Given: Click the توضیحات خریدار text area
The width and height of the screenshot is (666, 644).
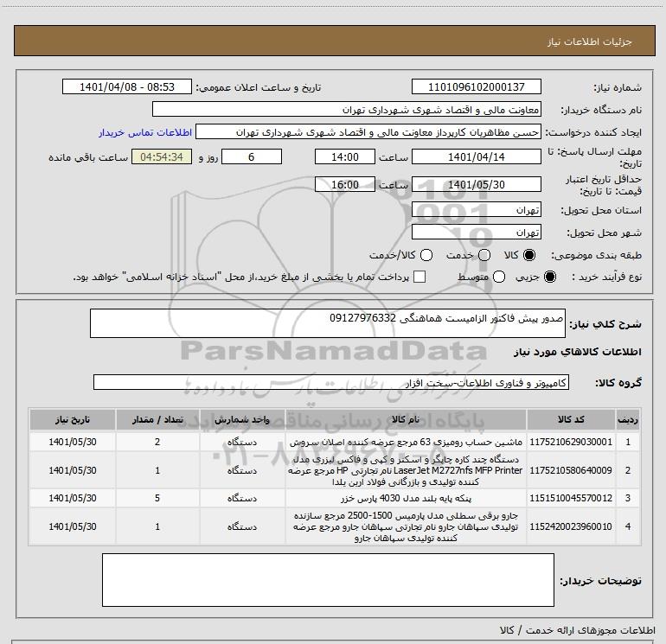Looking at the screenshot, I should click(328, 580).
